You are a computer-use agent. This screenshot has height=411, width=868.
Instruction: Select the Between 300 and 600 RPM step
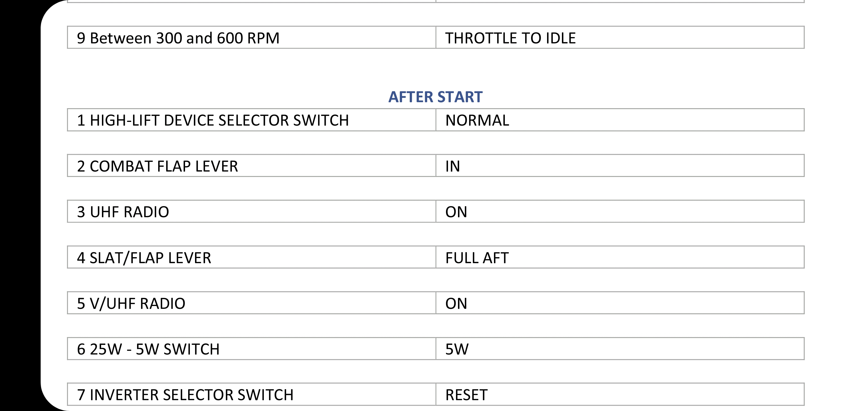251,38
